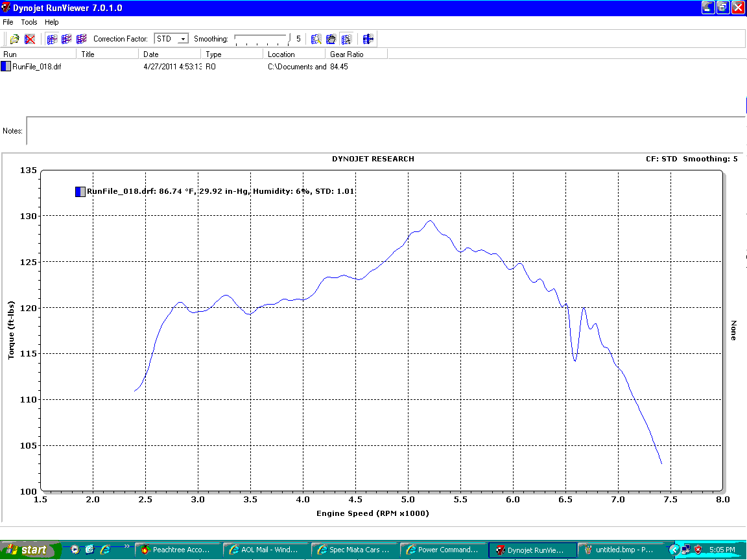The height and width of the screenshot is (560, 747).
Task: Click the Torque (ft-lbs) axis label
Action: tap(11, 330)
